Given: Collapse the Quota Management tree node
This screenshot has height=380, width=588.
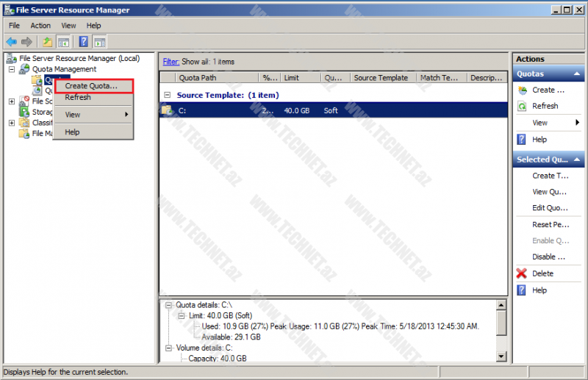Looking at the screenshot, I should [x=12, y=69].
